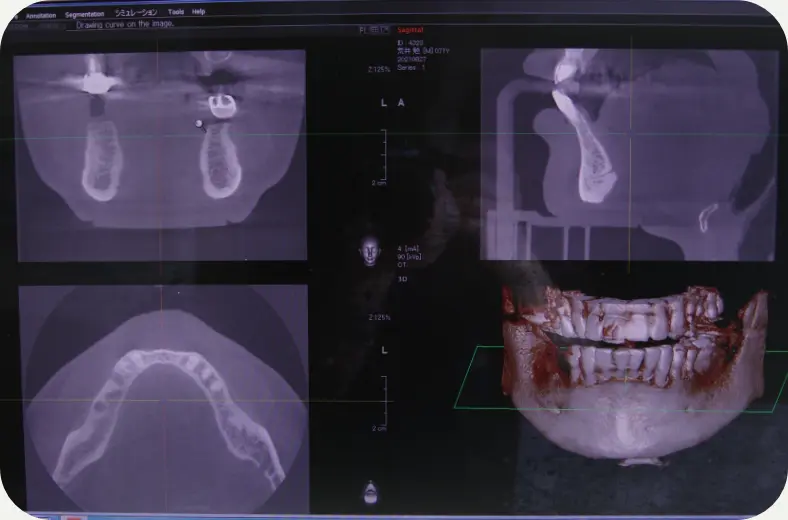Click the '3D' view label

click(402, 279)
